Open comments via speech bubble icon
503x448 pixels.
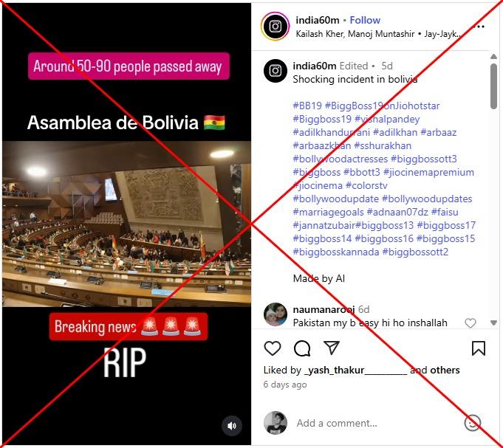click(x=302, y=348)
